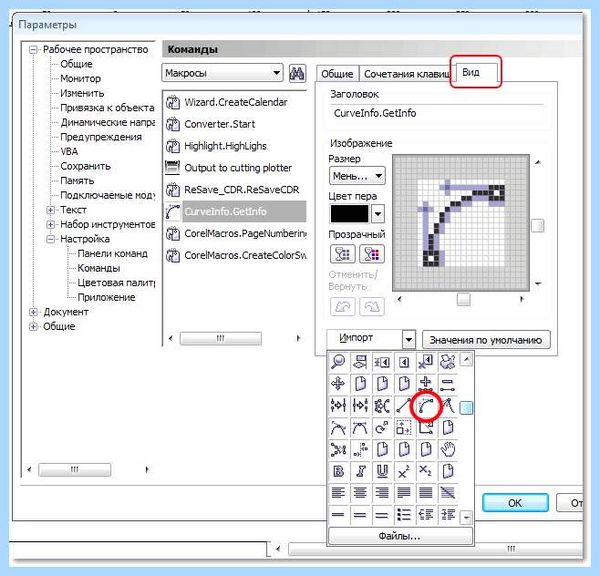Viewport: 600px width, 576px height.
Task: Click the Импорт button
Action: pyautogui.click(x=364, y=339)
